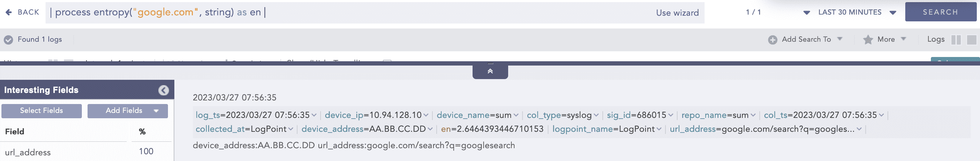Click the star icon beside More
This screenshot has height=161, width=980.
pos(868,40)
